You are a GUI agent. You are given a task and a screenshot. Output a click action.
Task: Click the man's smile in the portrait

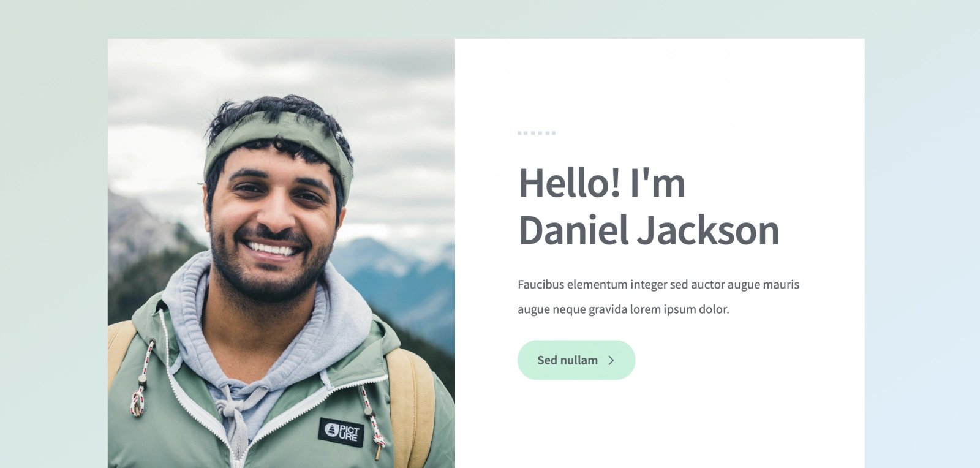[271, 249]
